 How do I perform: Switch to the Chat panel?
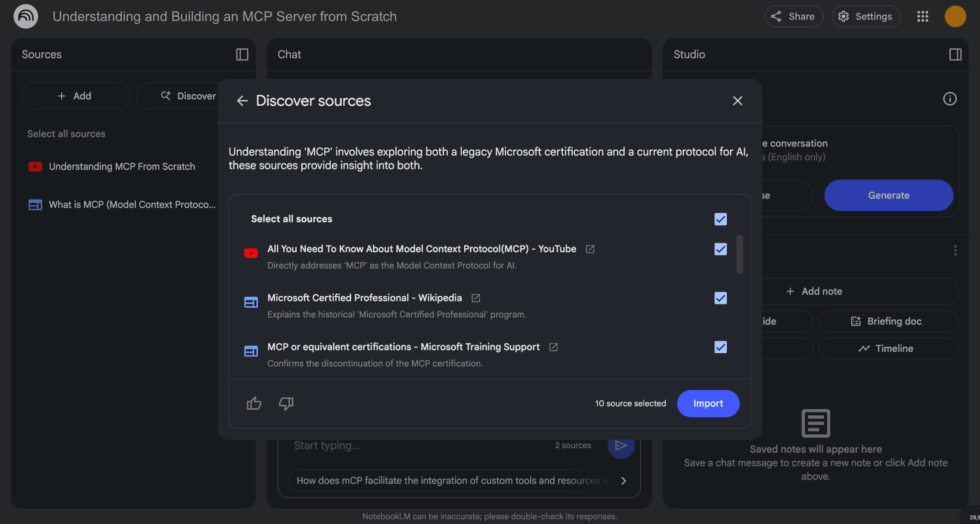click(x=289, y=55)
